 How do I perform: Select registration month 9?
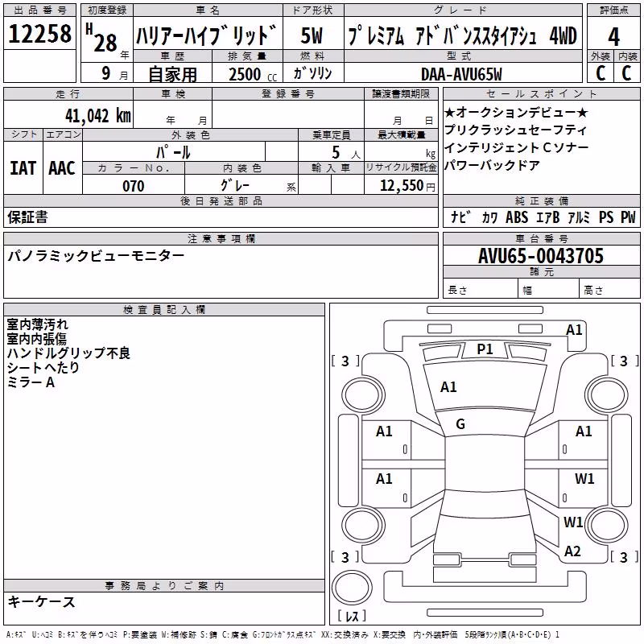click(x=106, y=73)
